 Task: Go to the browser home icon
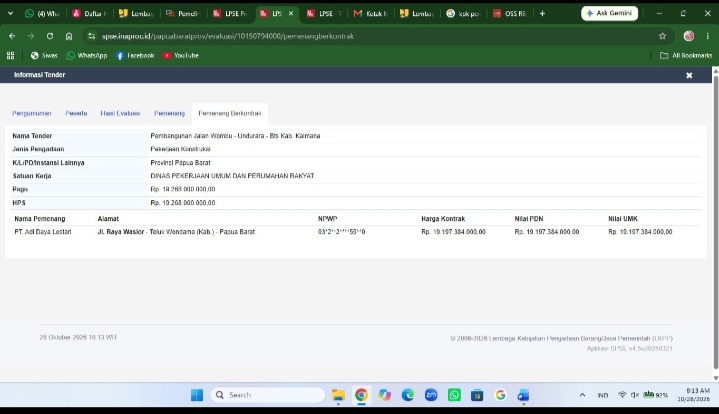coord(69,36)
